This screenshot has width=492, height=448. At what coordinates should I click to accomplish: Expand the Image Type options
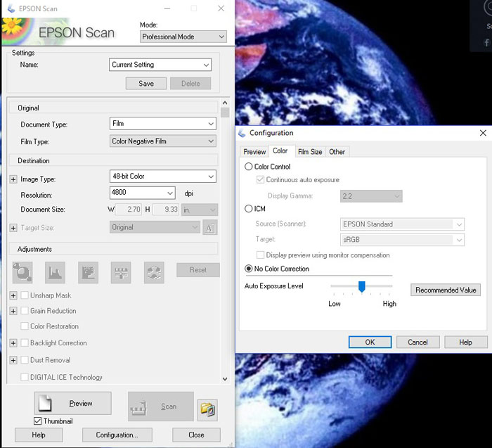click(13, 179)
